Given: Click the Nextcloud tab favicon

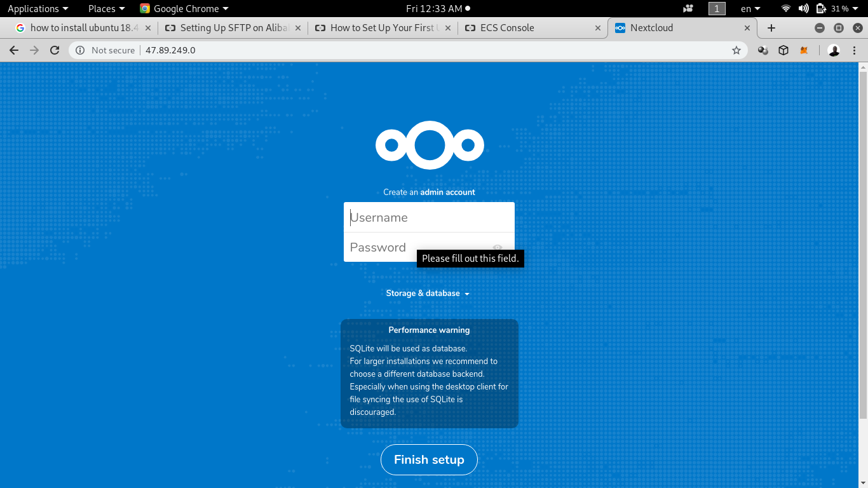Looking at the screenshot, I should click(620, 28).
